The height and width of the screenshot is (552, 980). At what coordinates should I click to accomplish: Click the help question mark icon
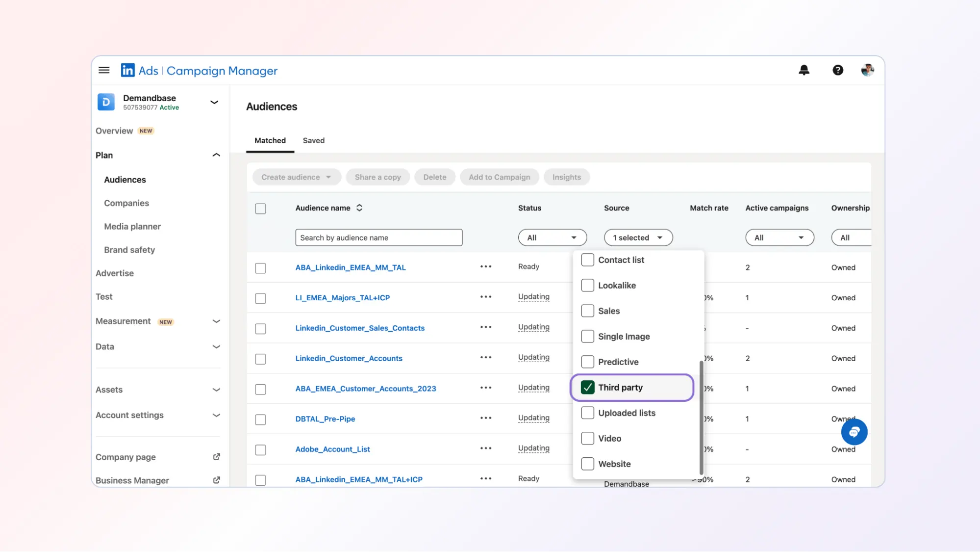click(838, 70)
